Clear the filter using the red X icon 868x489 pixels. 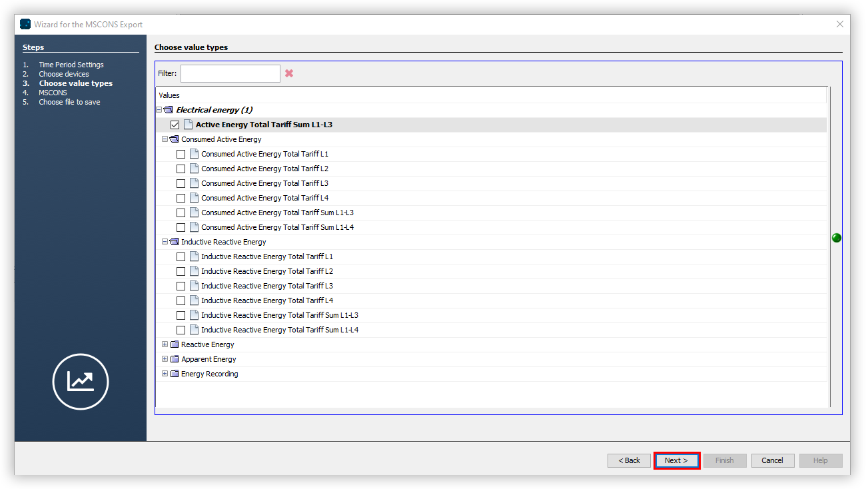click(x=288, y=73)
